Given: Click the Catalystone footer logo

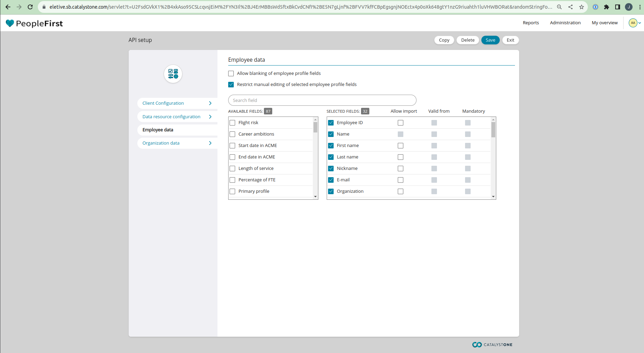Looking at the screenshot, I should click(492, 344).
